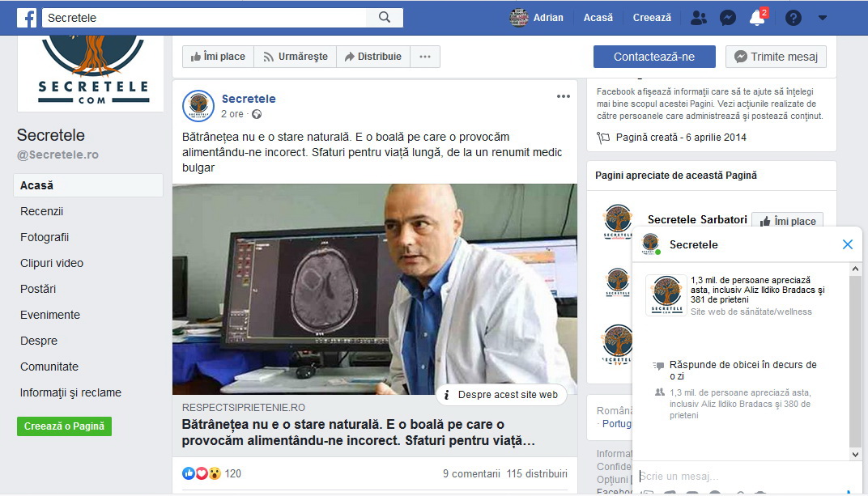Click the Creează o Pagină button
The image size is (868, 496).
[x=64, y=426]
